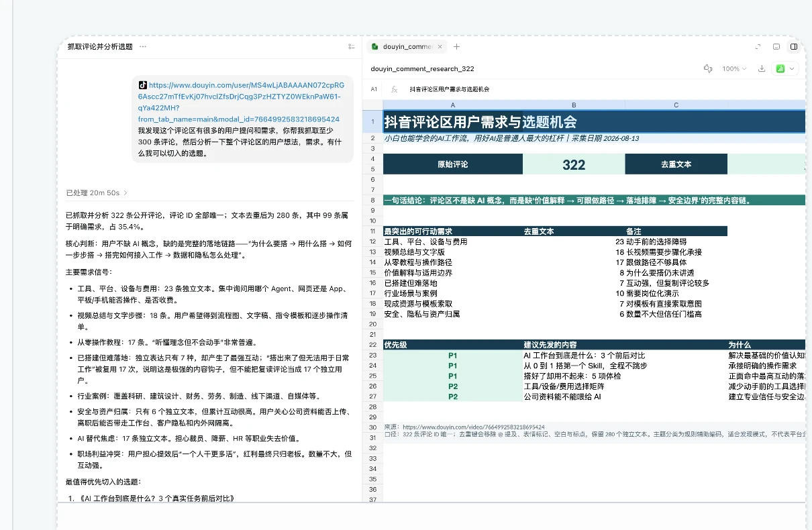The width and height of the screenshot is (812, 530).
Task: Click cell 行业场景与案例
Action: tap(453, 293)
